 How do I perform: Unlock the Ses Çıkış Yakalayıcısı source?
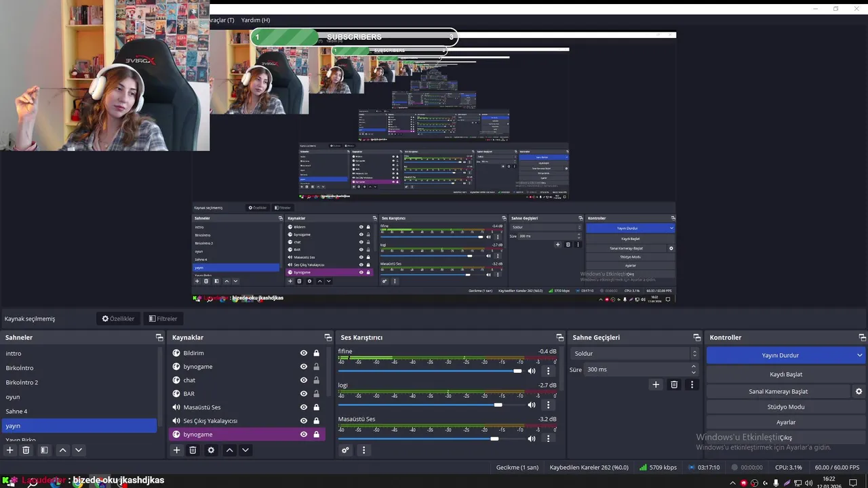coord(316,421)
